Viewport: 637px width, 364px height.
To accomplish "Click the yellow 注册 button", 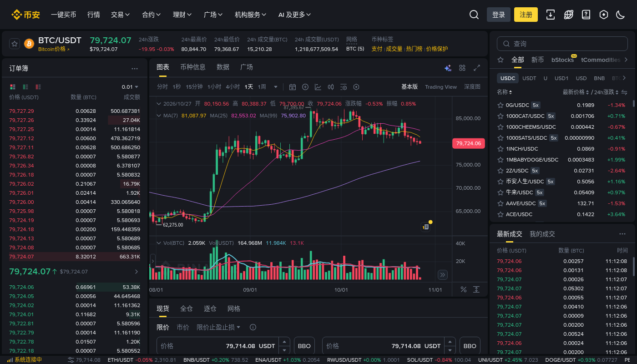I will pos(526,15).
